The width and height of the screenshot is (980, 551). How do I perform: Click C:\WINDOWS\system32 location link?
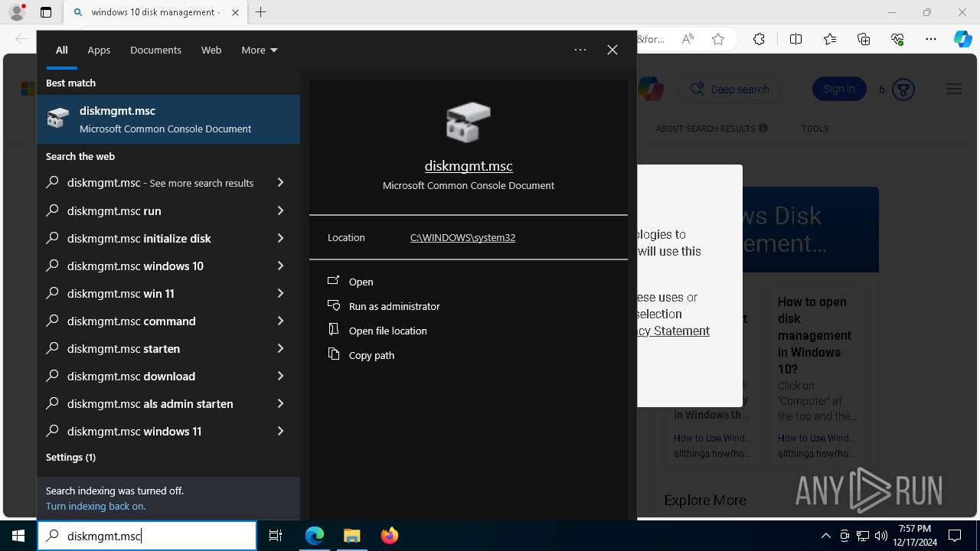pos(462,237)
